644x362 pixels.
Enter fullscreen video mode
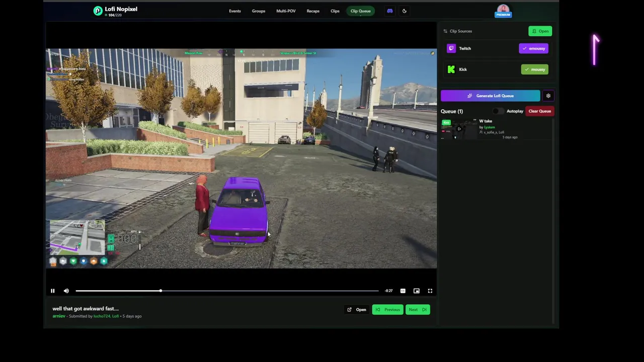(430, 291)
